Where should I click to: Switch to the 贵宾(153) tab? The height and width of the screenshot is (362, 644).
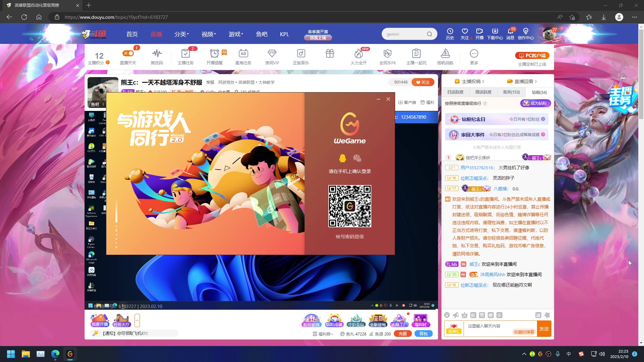point(511,92)
